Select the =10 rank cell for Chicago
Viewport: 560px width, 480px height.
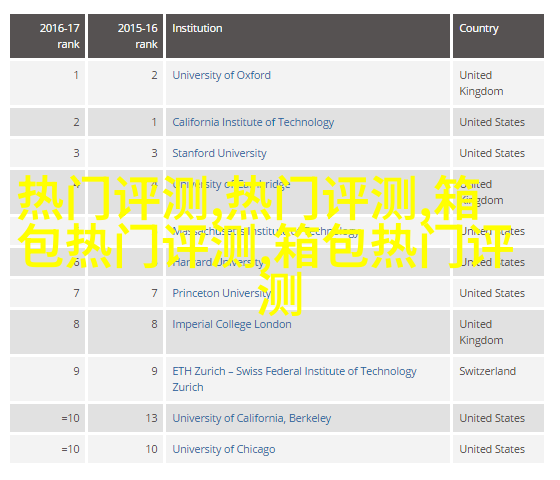[x=48, y=449]
